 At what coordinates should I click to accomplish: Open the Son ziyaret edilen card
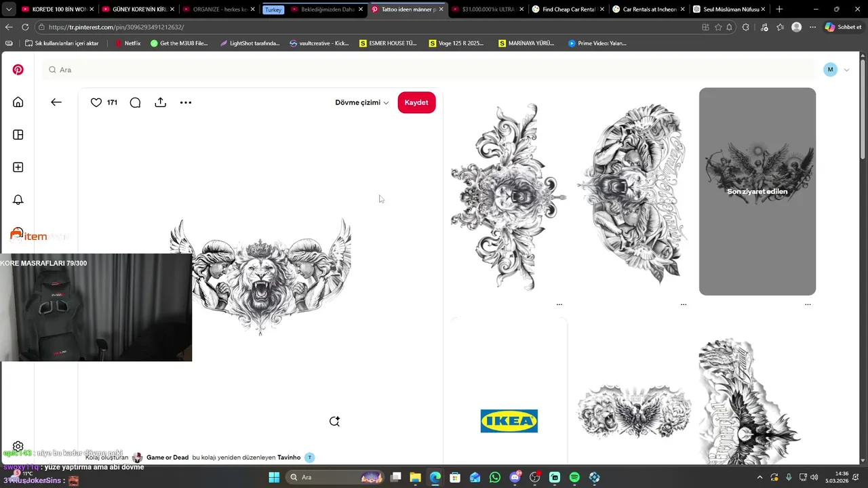point(757,191)
